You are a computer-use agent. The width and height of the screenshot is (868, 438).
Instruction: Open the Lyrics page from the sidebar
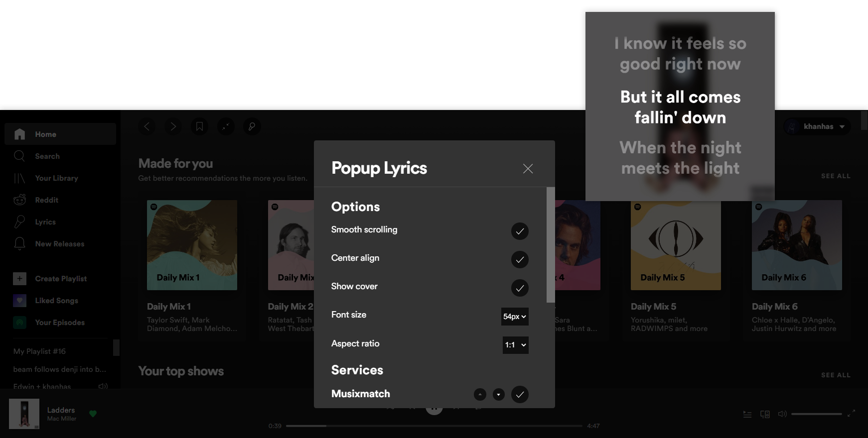(45, 221)
